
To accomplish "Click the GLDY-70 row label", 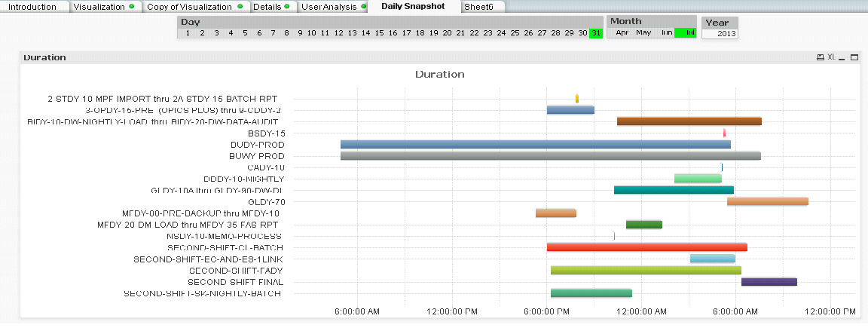I will tap(267, 202).
